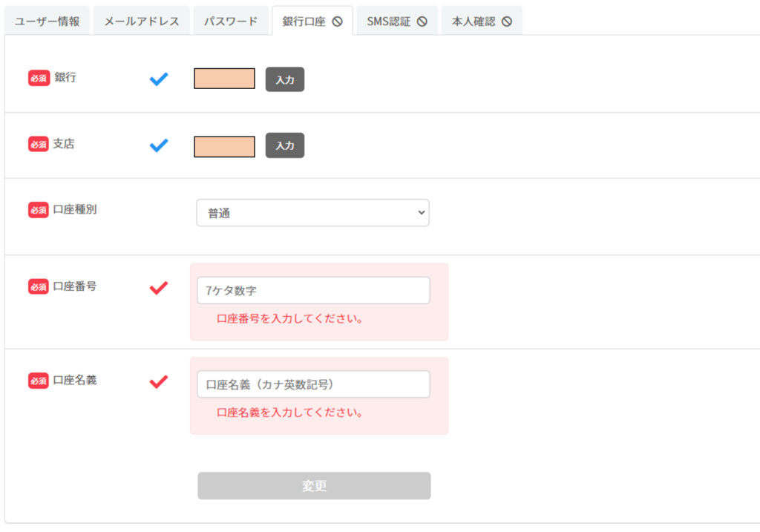Click the 必須 badge next to 口座種別
The image size is (760, 532).
coord(39,210)
